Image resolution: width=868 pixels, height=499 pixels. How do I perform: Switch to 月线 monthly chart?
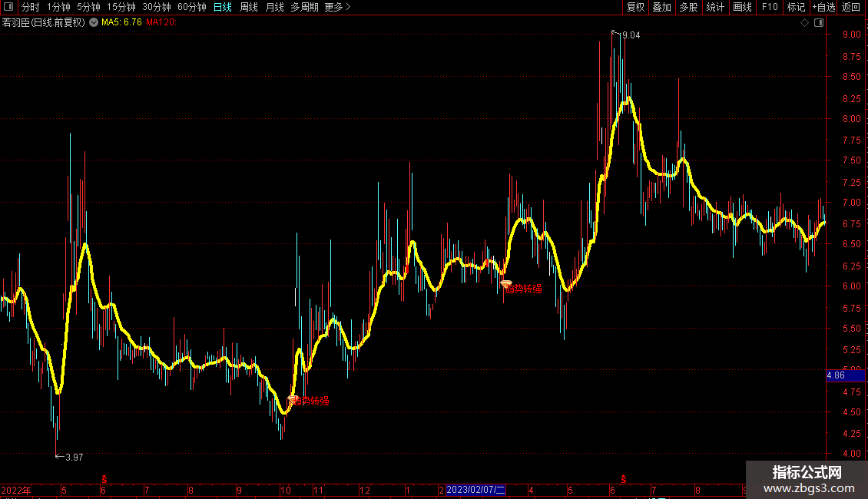274,7
